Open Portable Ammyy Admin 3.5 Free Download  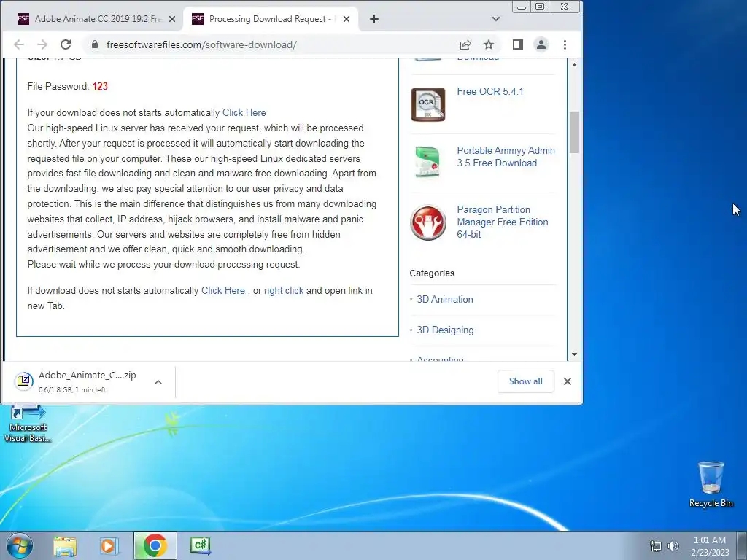506,157
